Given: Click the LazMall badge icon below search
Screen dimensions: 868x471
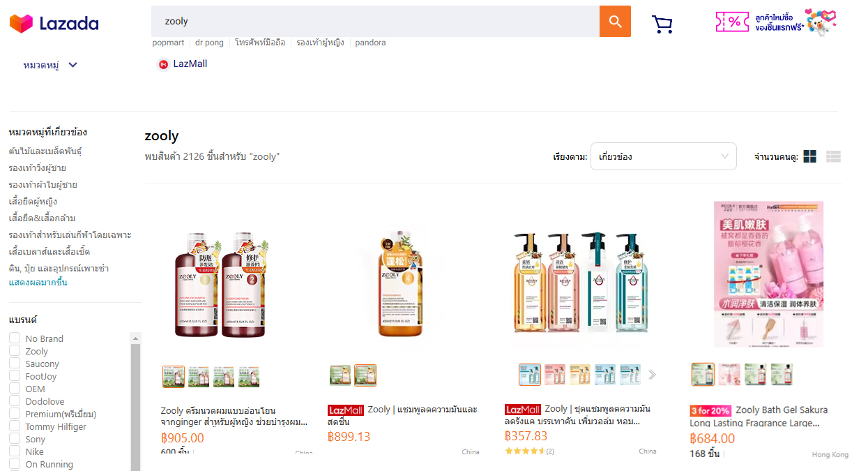Looking at the screenshot, I should [x=164, y=64].
